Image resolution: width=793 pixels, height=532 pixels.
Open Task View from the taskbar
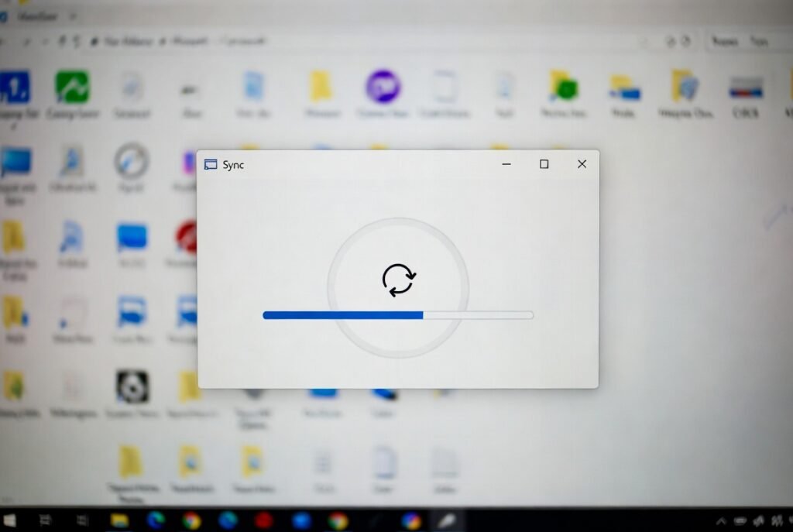pos(46,520)
